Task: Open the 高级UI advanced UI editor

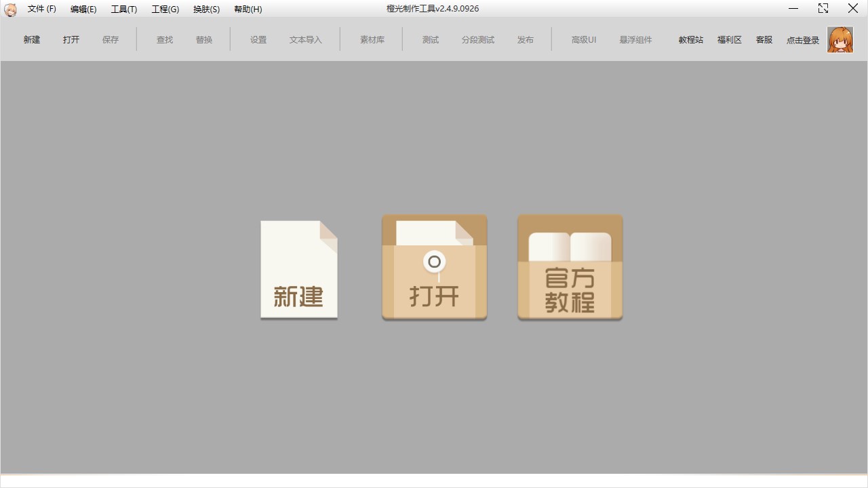Action: point(583,39)
